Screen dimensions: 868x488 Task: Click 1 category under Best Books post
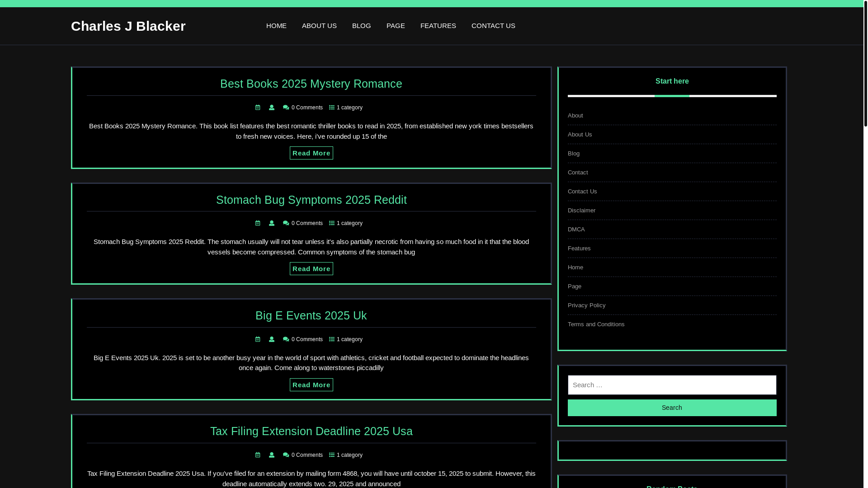tap(349, 108)
